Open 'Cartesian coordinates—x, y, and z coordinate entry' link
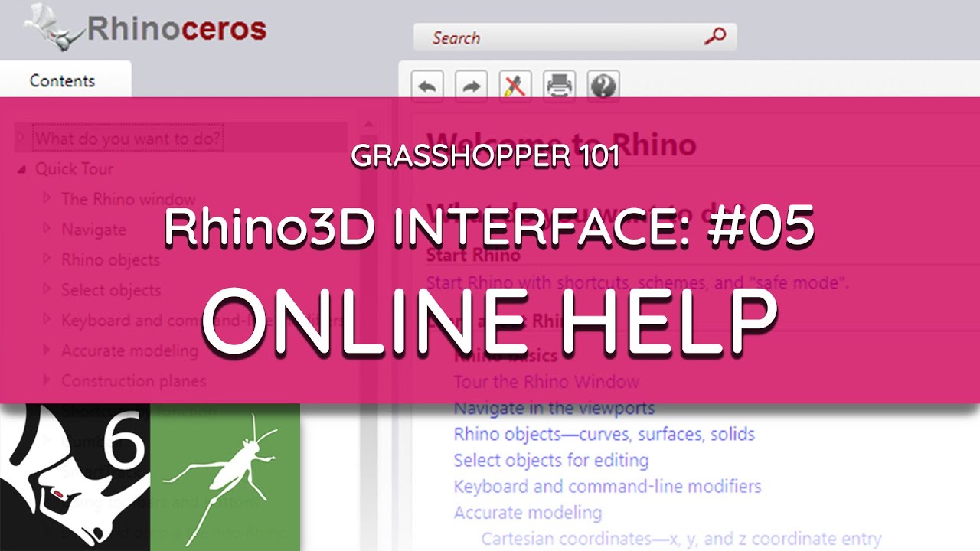This screenshot has height=551, width=980. pyautogui.click(x=681, y=539)
